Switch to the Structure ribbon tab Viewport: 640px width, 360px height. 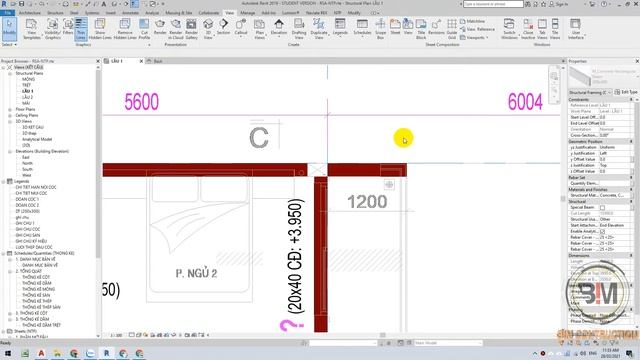(x=56, y=13)
